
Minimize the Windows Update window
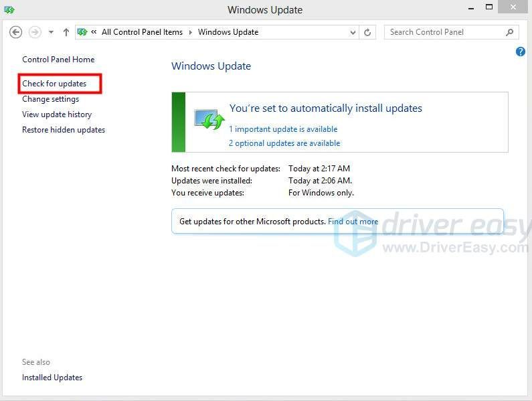click(x=471, y=7)
